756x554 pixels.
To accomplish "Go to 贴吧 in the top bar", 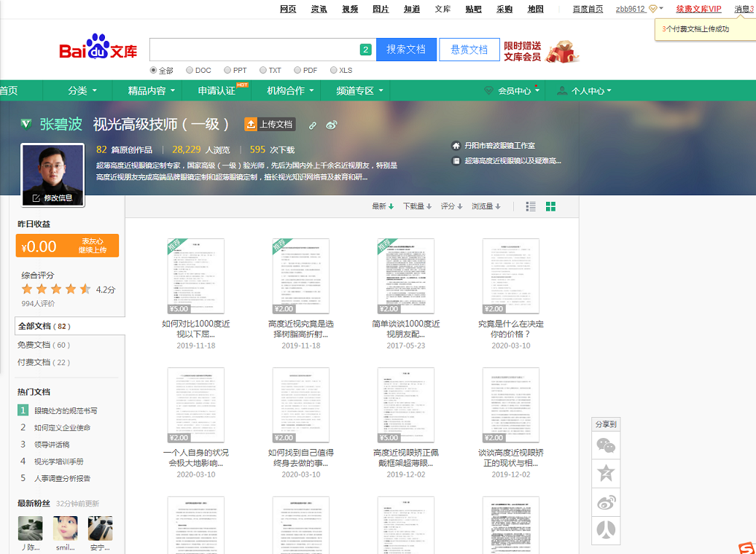I will [x=473, y=9].
